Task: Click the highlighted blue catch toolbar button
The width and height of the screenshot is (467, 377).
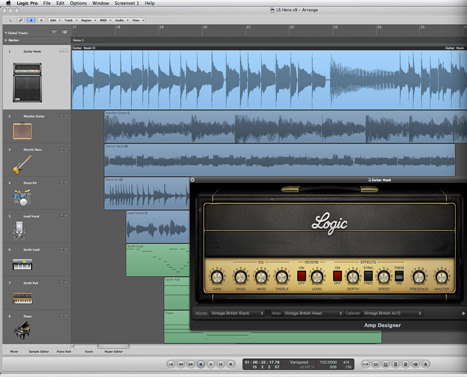Action: pyautogui.click(x=31, y=20)
